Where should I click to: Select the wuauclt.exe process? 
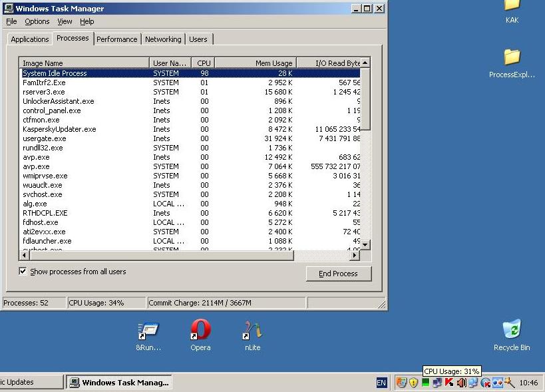[x=190, y=185]
